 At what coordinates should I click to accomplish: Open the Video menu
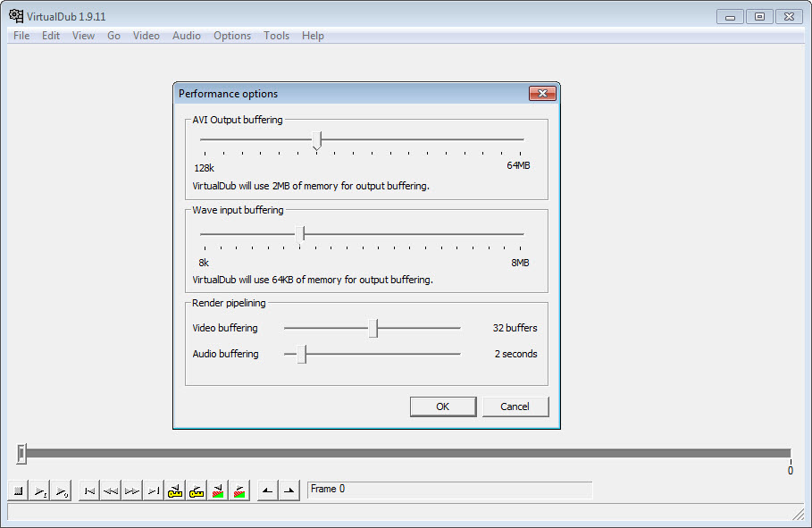click(146, 36)
